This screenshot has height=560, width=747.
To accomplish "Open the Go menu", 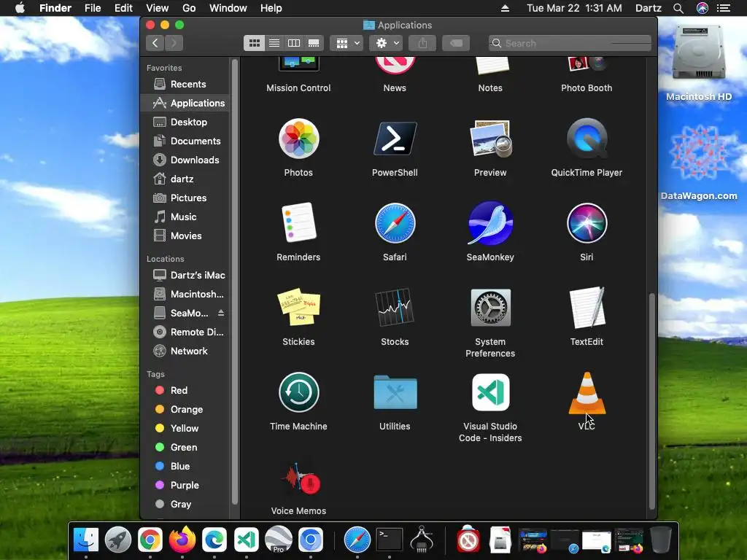I will point(189,8).
